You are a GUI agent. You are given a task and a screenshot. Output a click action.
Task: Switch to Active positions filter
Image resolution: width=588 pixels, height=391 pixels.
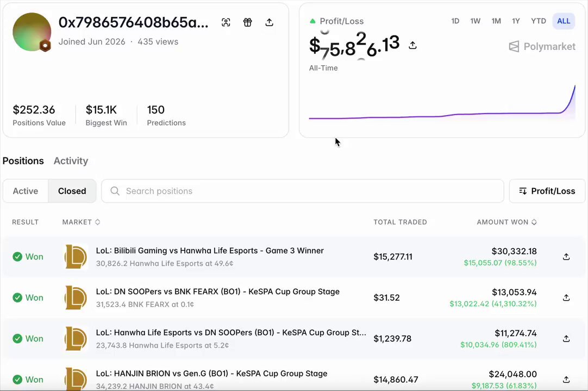(x=26, y=191)
